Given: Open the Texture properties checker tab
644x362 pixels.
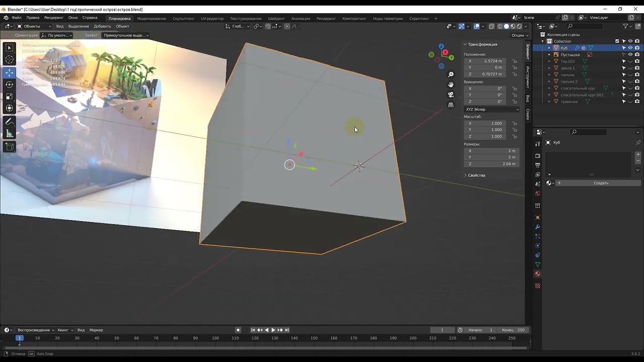Looking at the screenshot, I should 537,286.
